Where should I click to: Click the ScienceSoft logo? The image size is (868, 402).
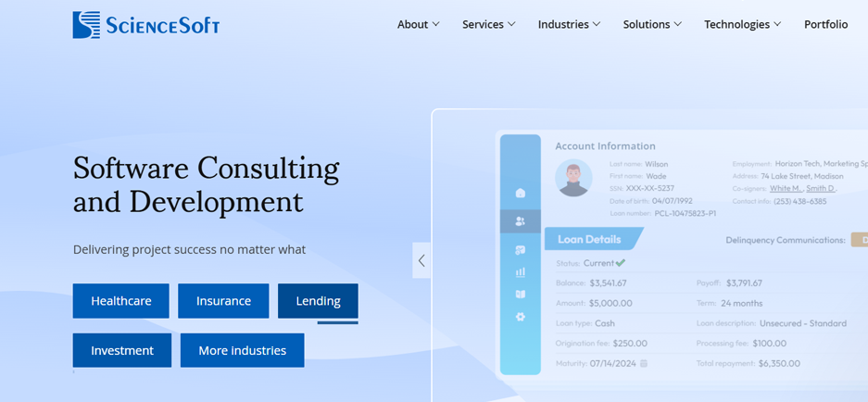(x=145, y=25)
